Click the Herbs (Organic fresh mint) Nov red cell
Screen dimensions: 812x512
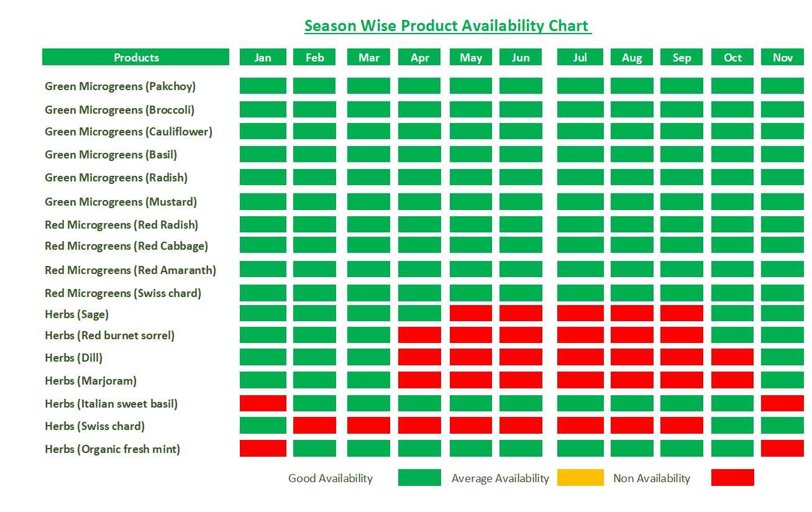click(782, 449)
